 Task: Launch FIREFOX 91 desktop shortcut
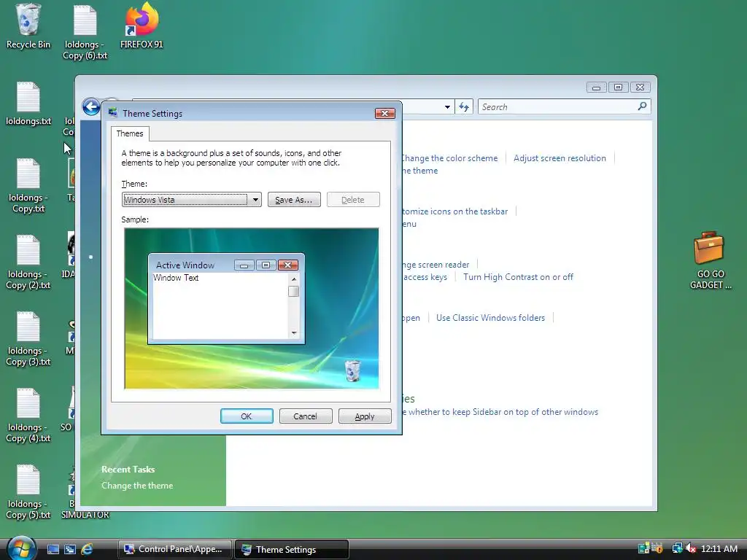coord(142,26)
